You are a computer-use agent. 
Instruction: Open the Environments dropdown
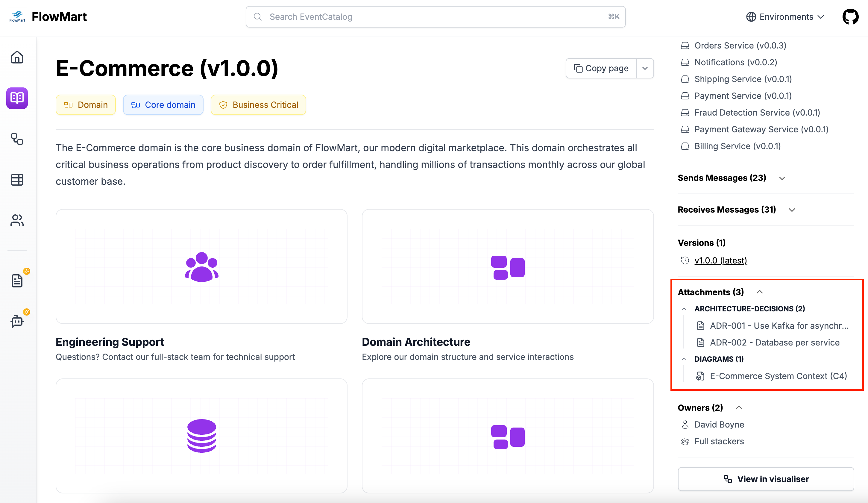(x=785, y=16)
